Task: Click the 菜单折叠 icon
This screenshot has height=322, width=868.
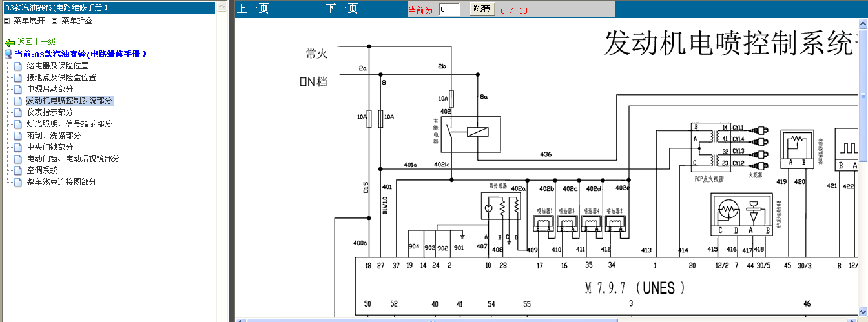Action: [55, 21]
